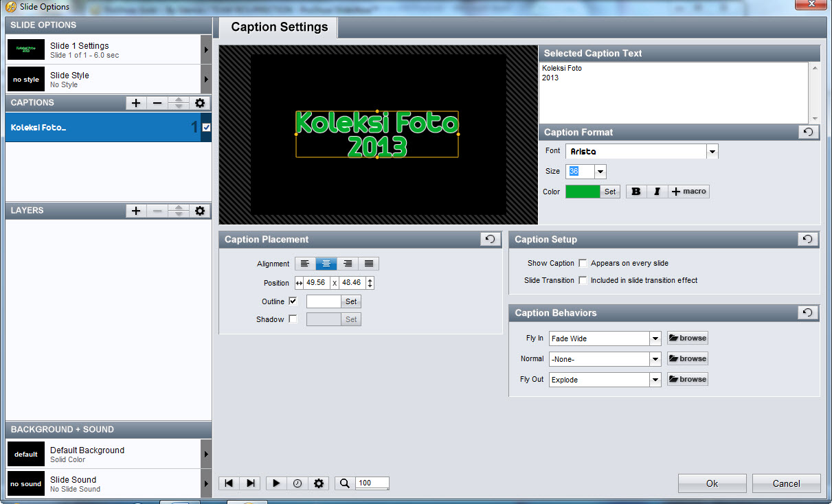Italicize the caption text
This screenshot has height=504, width=832.
[656, 192]
